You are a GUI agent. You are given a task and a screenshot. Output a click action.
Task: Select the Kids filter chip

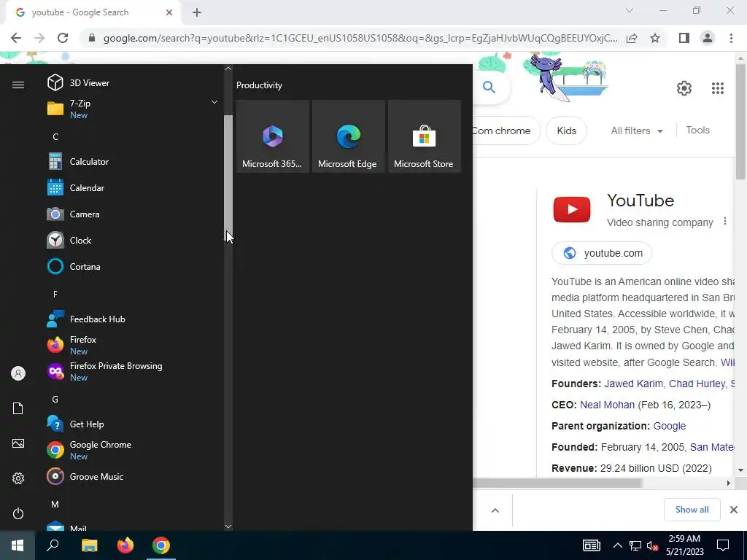(x=566, y=131)
